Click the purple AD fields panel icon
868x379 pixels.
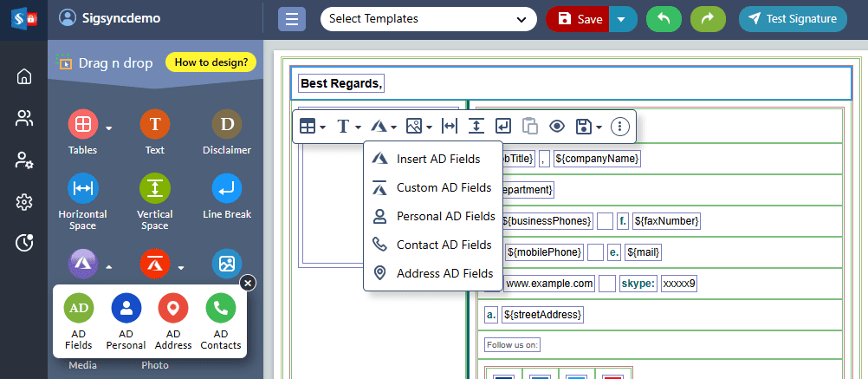tap(83, 264)
